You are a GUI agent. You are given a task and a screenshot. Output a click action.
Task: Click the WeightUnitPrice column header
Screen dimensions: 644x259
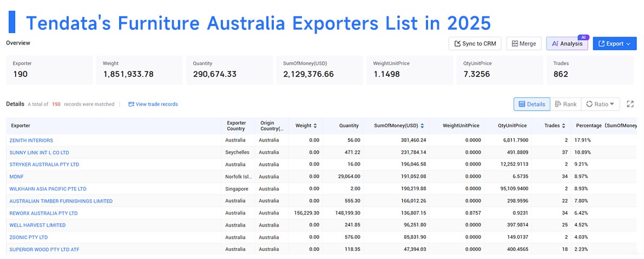tap(456, 126)
